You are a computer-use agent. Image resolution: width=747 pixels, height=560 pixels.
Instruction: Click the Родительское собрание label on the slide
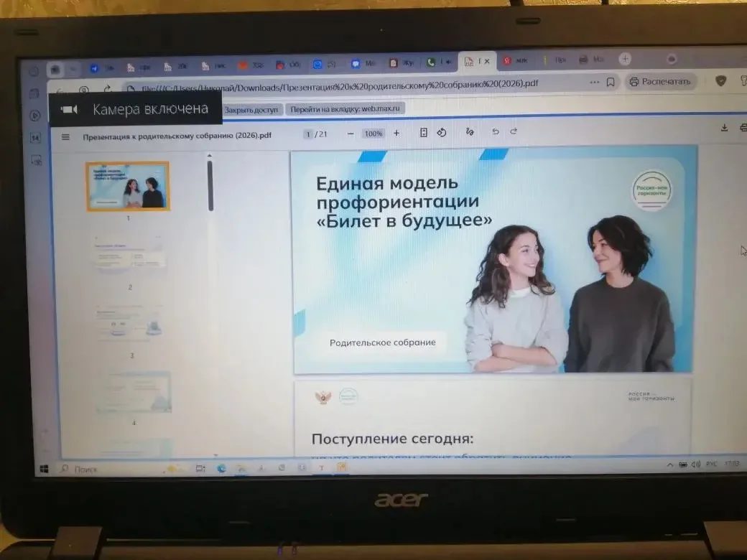click(383, 342)
